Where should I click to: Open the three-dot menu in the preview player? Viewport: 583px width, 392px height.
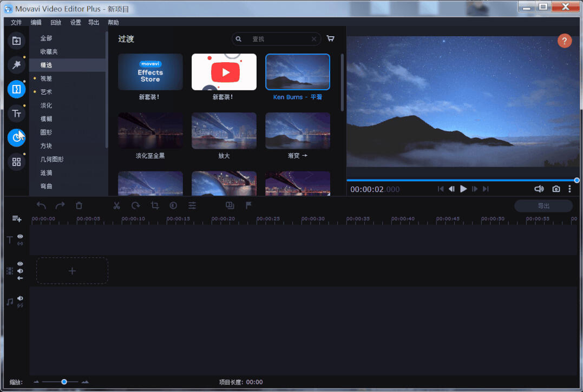click(569, 189)
